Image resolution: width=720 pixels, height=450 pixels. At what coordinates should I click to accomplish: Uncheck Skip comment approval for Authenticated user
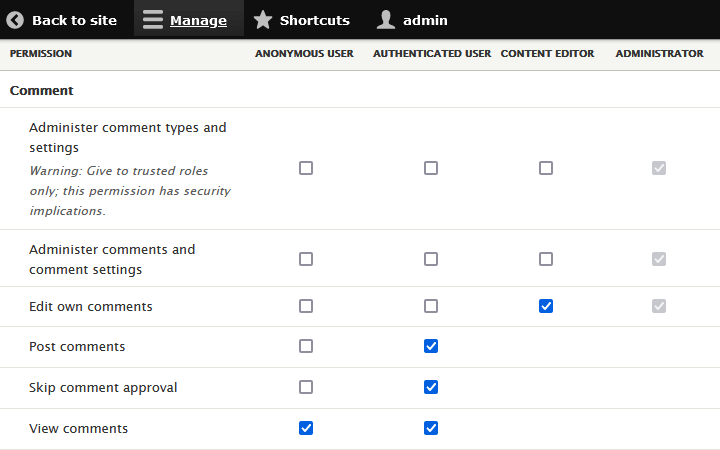(x=431, y=387)
